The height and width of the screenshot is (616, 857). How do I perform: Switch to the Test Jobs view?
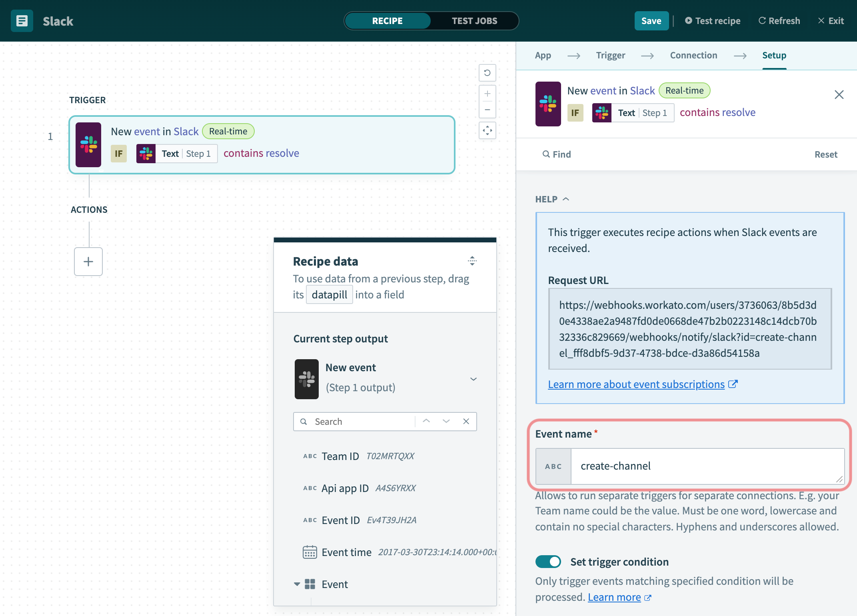(x=474, y=21)
